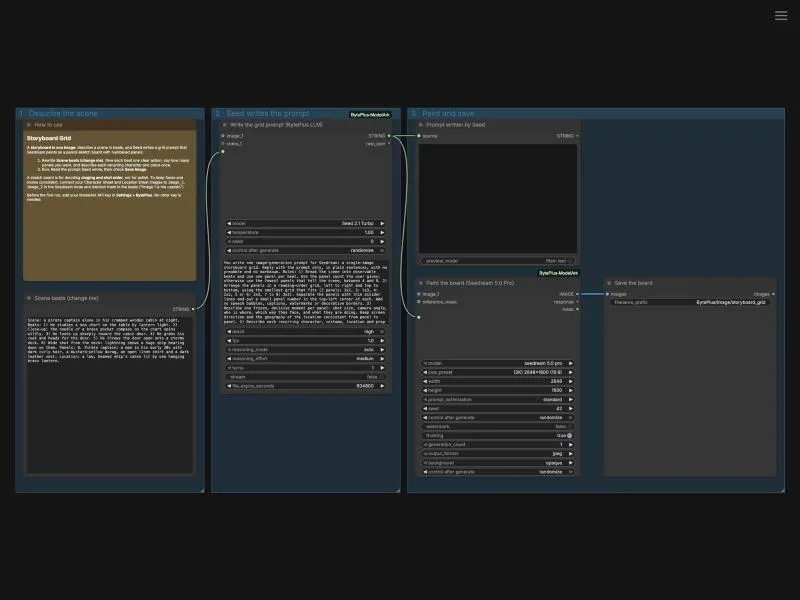Click the system prompt text area in grid prompt node
The image size is (800, 600).
[305, 292]
